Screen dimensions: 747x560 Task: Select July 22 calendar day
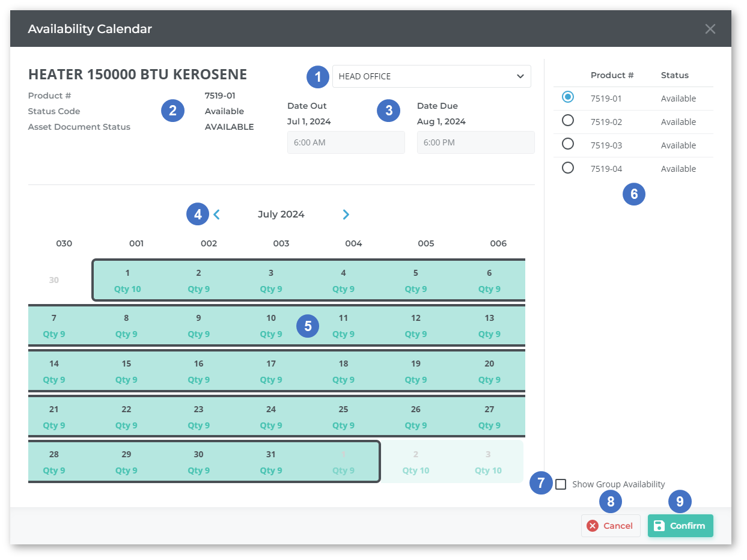pyautogui.click(x=126, y=417)
